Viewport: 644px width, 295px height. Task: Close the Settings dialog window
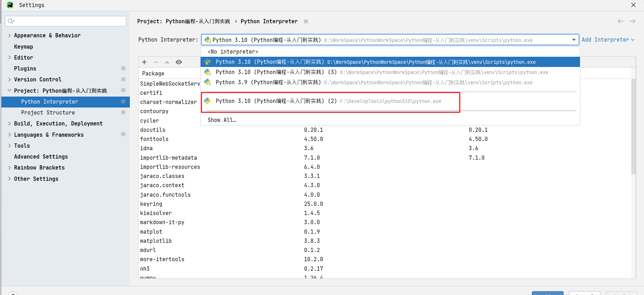(633, 5)
